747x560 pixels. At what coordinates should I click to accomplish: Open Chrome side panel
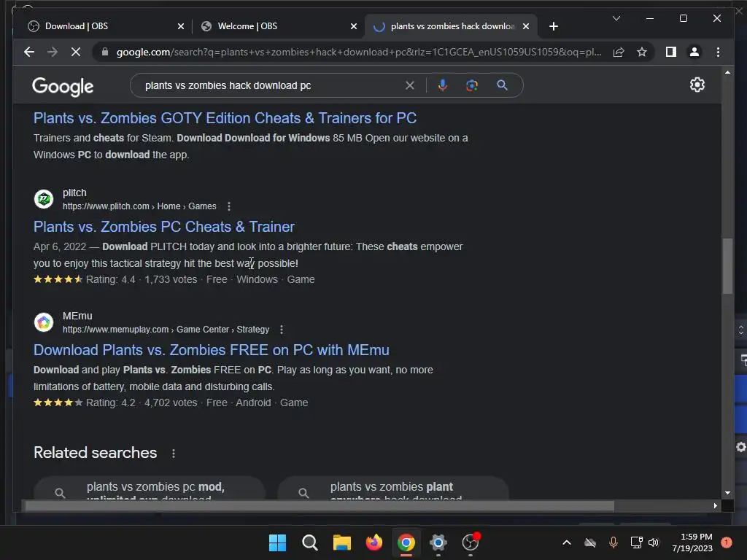[671, 52]
